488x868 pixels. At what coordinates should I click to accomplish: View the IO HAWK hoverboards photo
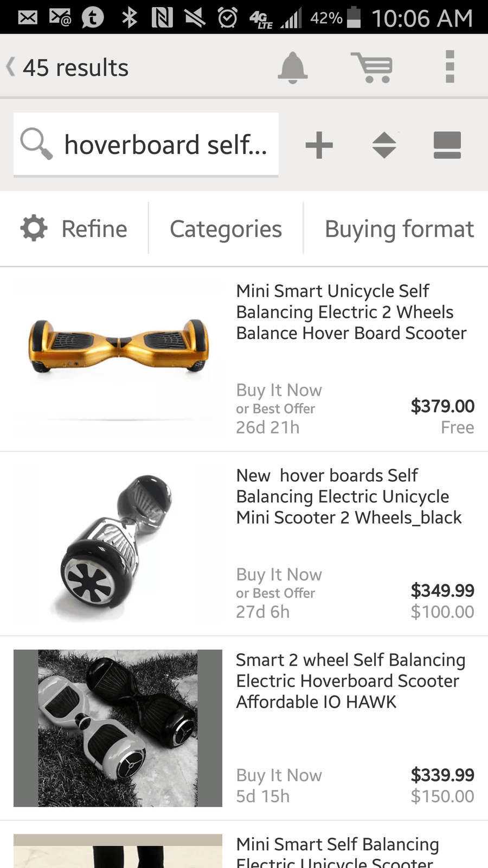[118, 728]
